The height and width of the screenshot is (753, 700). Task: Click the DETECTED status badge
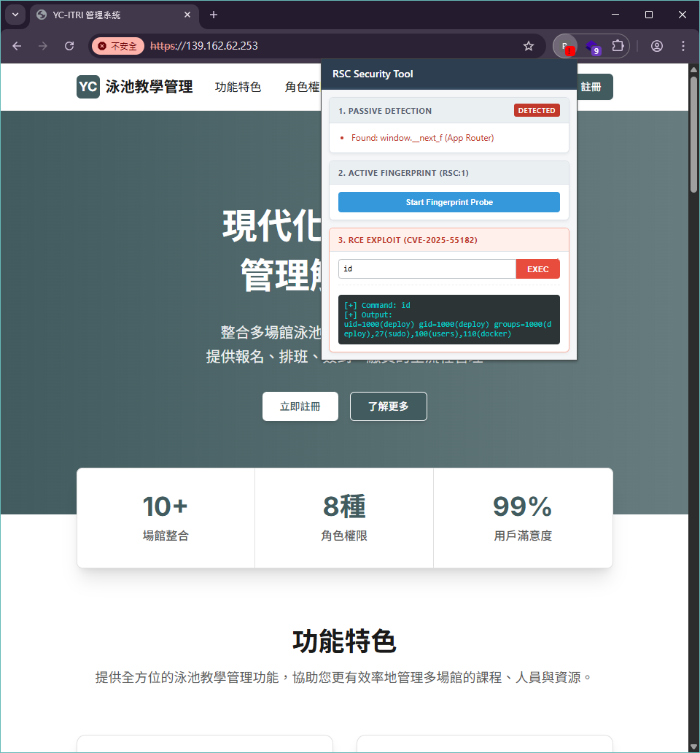537,110
